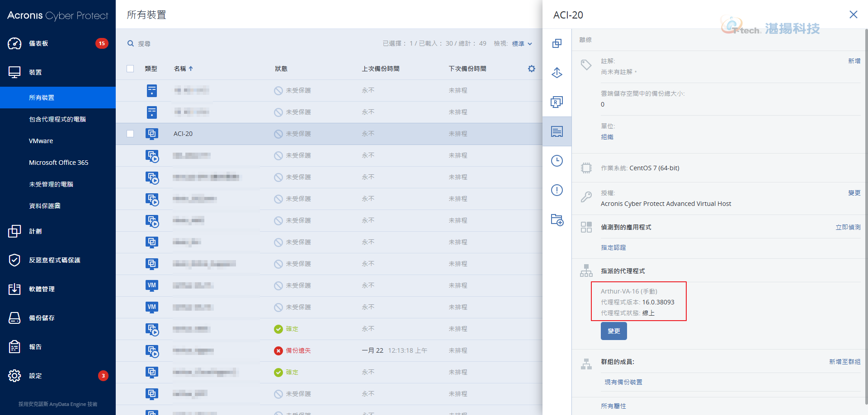Click the shield icon for 反惡意程式碼保護
Screen dimensions: 868x415
pos(14,260)
